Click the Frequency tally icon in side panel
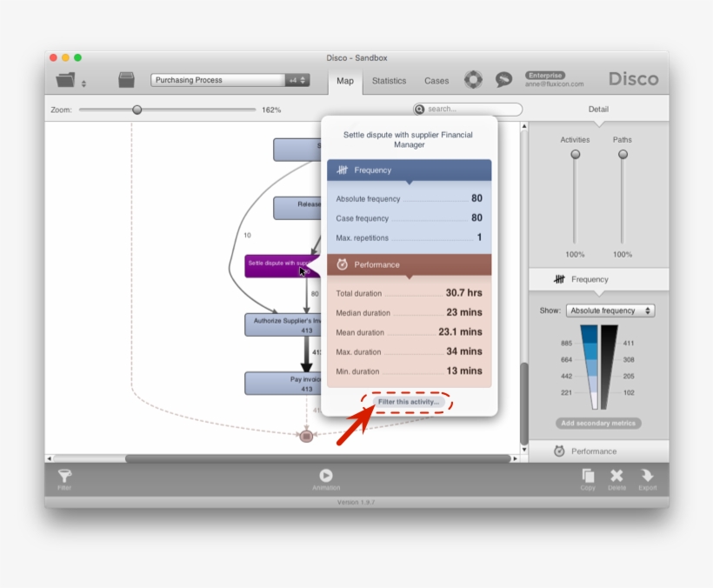The width and height of the screenshot is (713, 588). [x=559, y=279]
